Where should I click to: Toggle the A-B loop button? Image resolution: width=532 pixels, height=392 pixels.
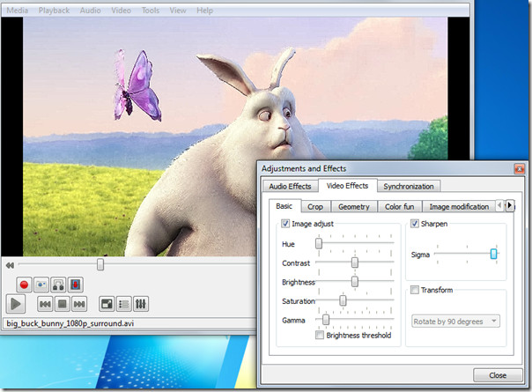58,285
